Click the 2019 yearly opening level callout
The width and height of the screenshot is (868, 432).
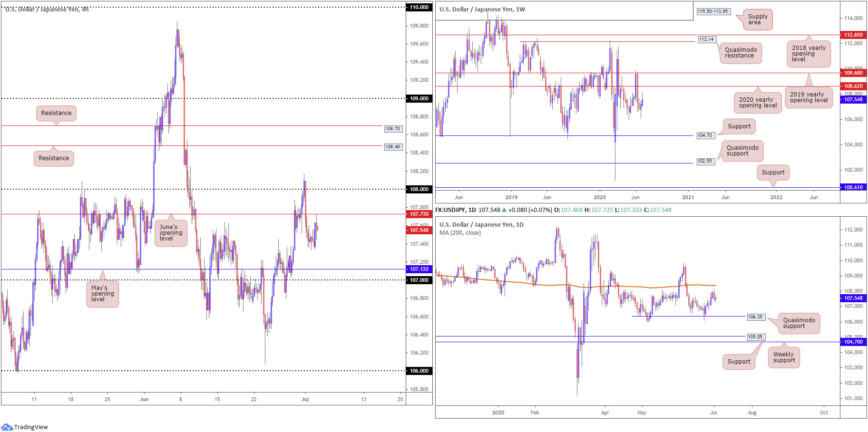tap(808, 97)
